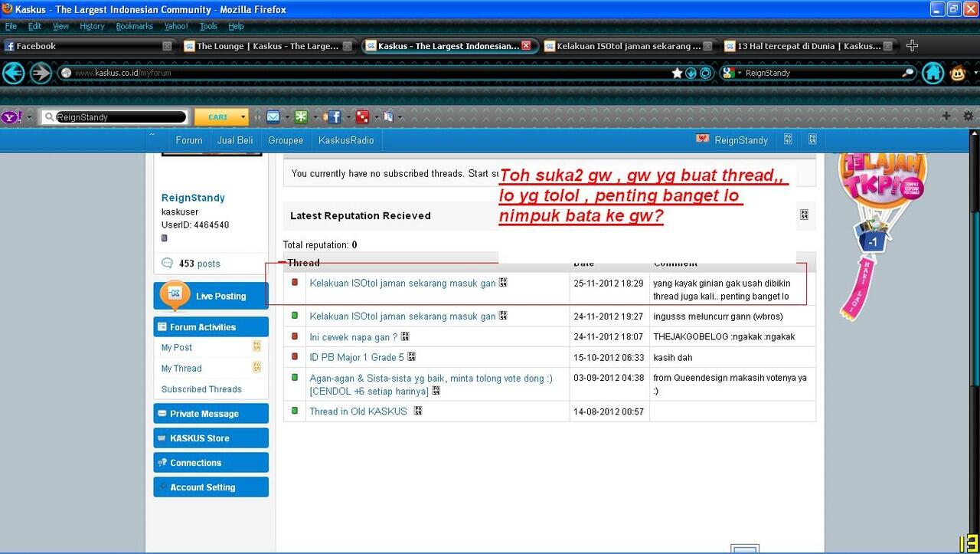Go back with the browser Back arrow
Screen dimensions: 980x554
14,73
